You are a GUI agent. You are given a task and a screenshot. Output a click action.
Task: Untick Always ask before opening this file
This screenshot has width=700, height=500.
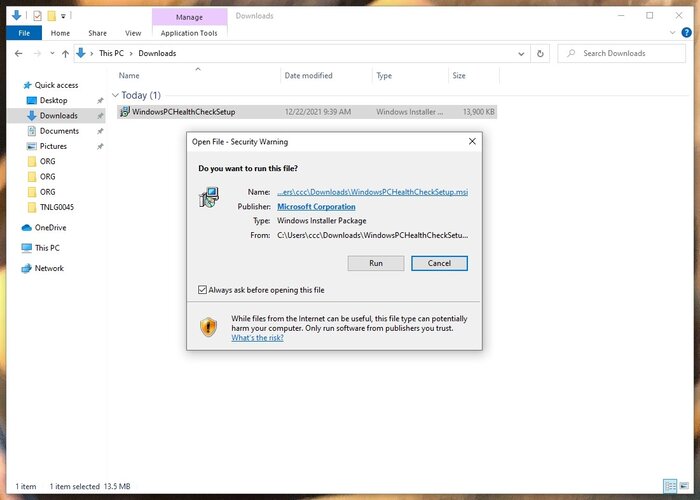pyautogui.click(x=202, y=290)
